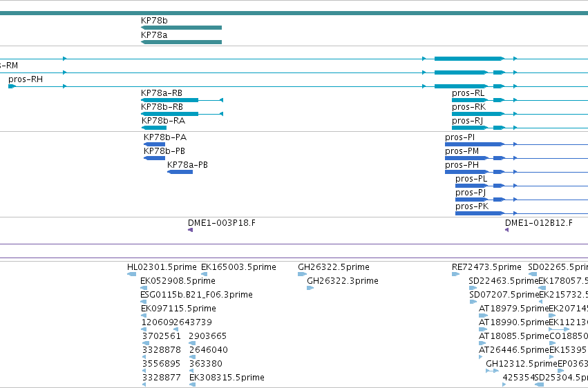588x388 pixels.
Task: Select the KP78a gene feature
Action: [181, 42]
